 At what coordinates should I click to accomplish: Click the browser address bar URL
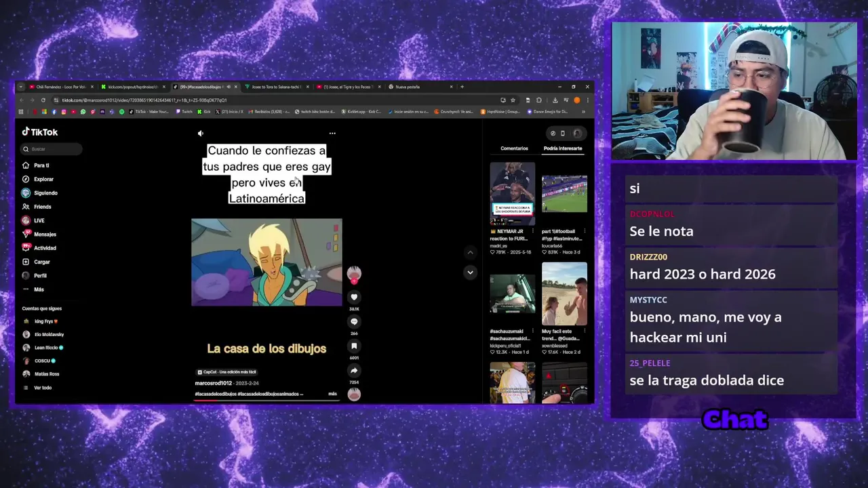click(144, 100)
